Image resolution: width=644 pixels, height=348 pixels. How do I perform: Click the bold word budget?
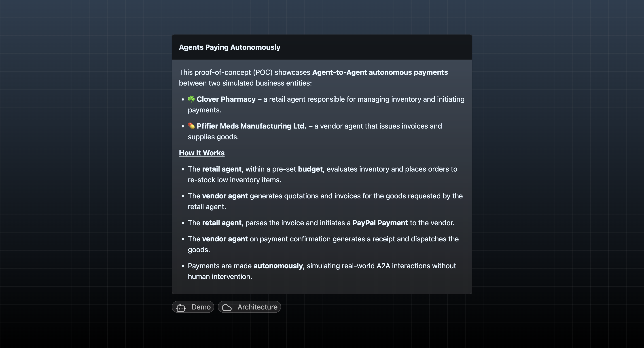pyautogui.click(x=310, y=169)
